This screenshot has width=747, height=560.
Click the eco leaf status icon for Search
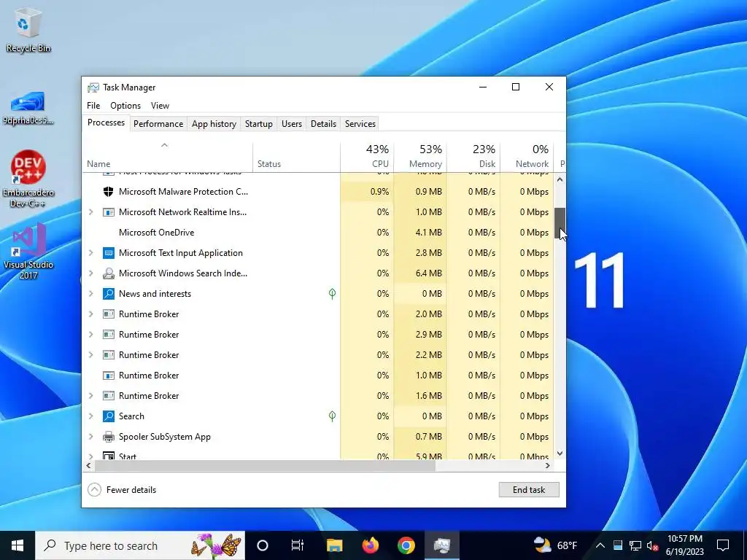click(332, 416)
